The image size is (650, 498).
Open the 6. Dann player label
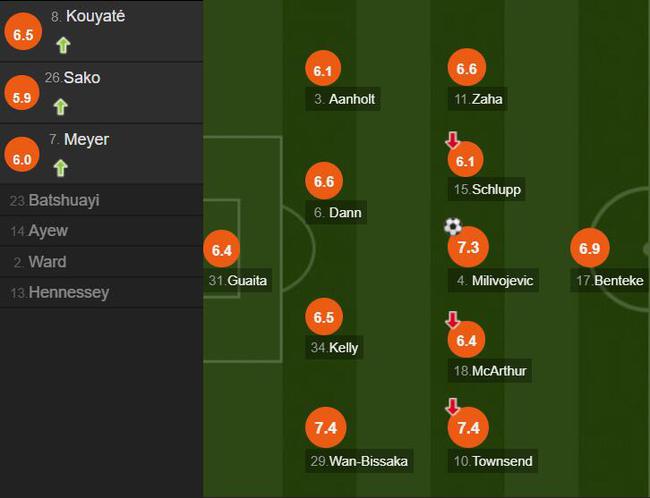coord(336,213)
